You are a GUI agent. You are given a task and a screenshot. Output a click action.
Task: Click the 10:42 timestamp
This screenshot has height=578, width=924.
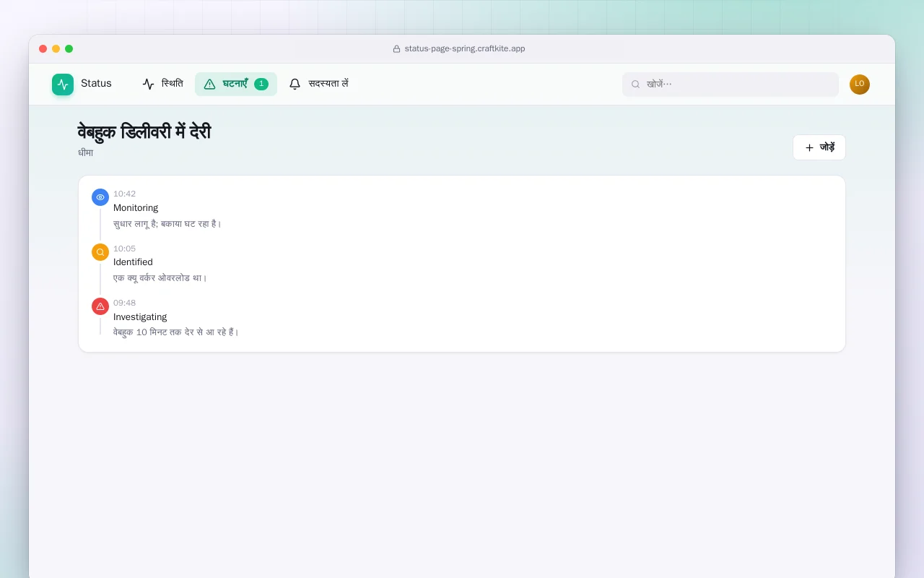point(124,194)
